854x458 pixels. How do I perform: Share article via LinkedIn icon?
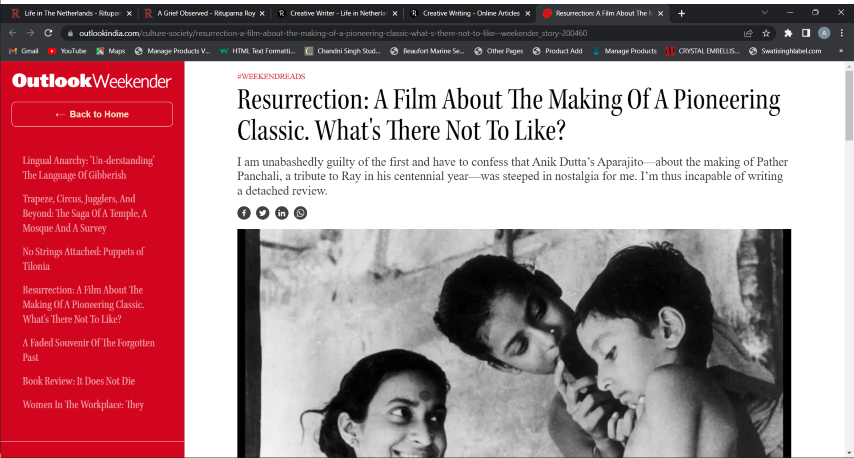[282, 213]
